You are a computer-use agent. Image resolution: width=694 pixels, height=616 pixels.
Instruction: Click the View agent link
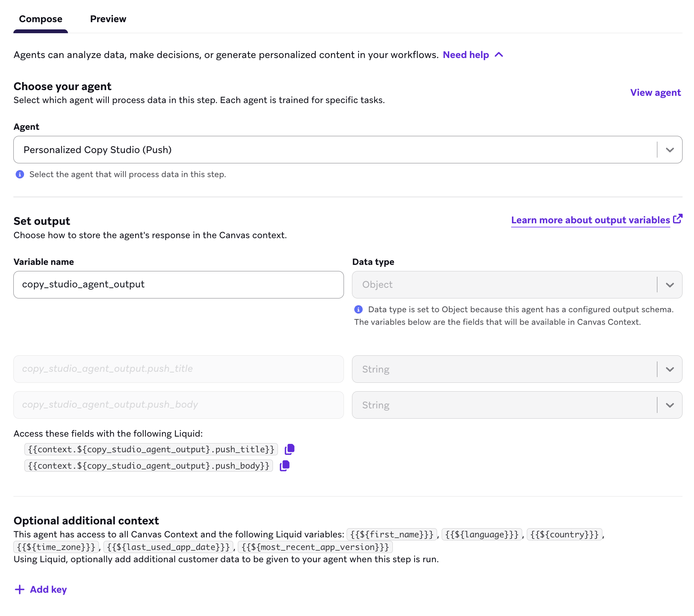tap(655, 92)
